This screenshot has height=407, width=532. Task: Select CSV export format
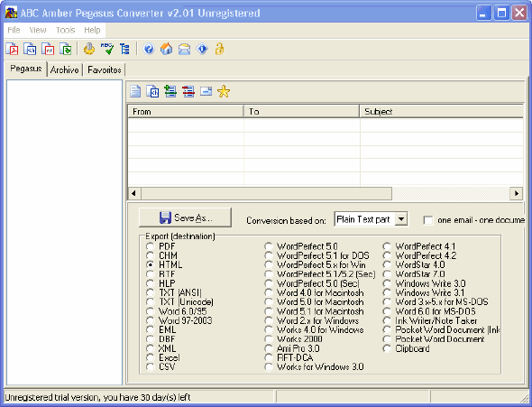pos(150,366)
